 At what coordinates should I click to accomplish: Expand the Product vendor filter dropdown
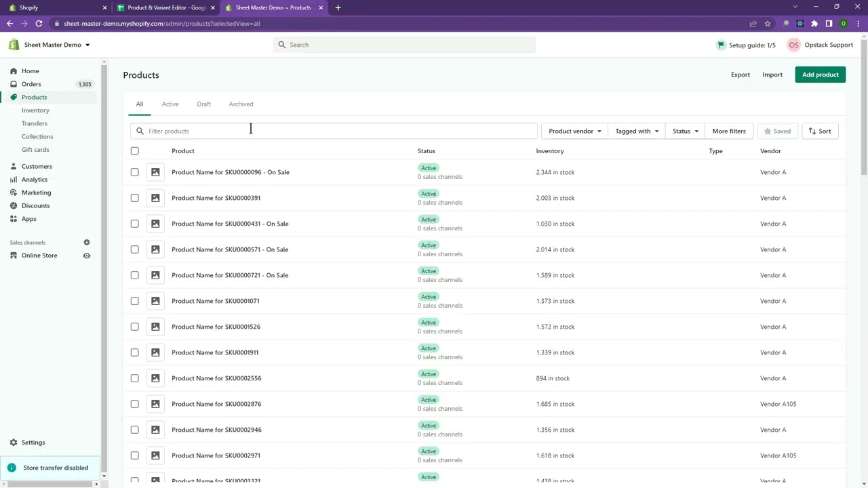click(574, 131)
